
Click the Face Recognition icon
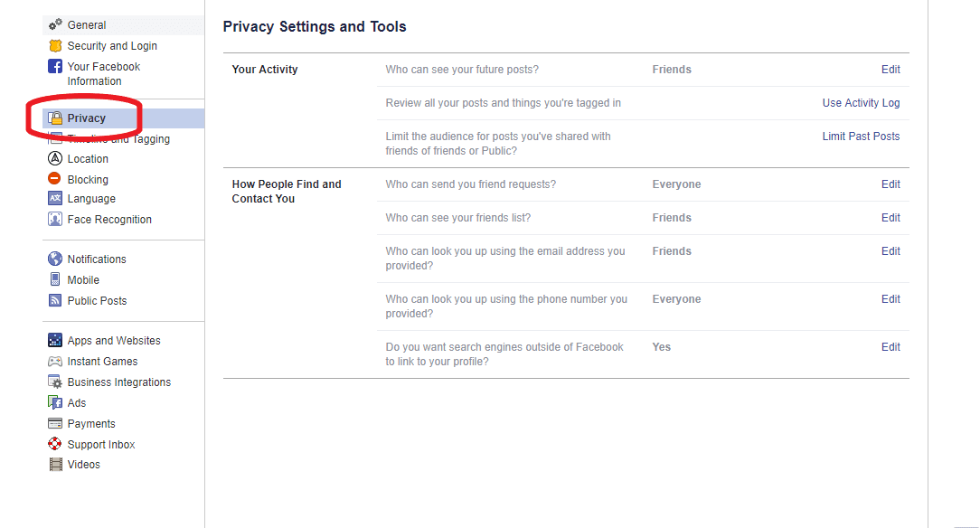coord(55,220)
